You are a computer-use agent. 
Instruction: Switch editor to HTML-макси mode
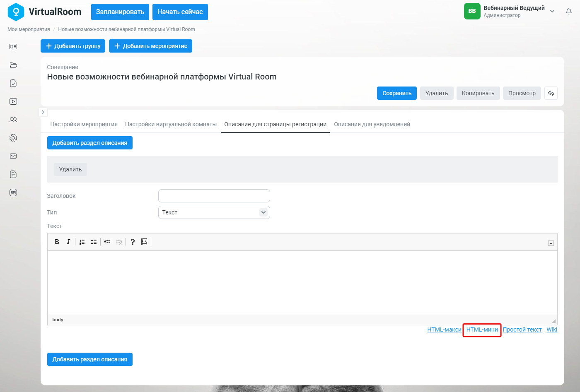click(444, 329)
